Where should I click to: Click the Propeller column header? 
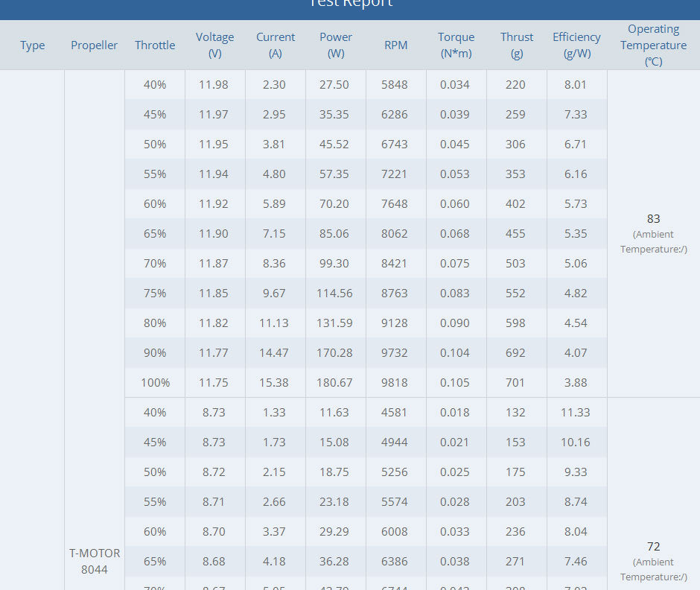(x=94, y=45)
